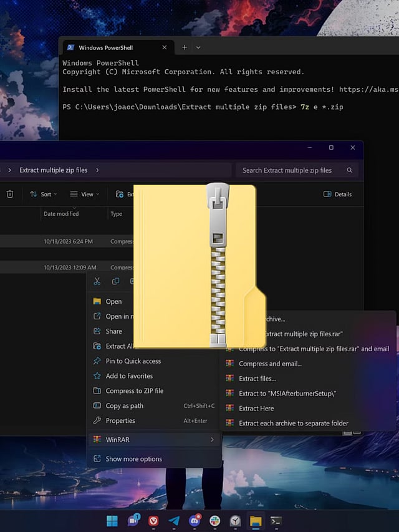Screen dimensions: 399x532
Task: Choose Compress to ZIP file menu entry
Action: 134,391
